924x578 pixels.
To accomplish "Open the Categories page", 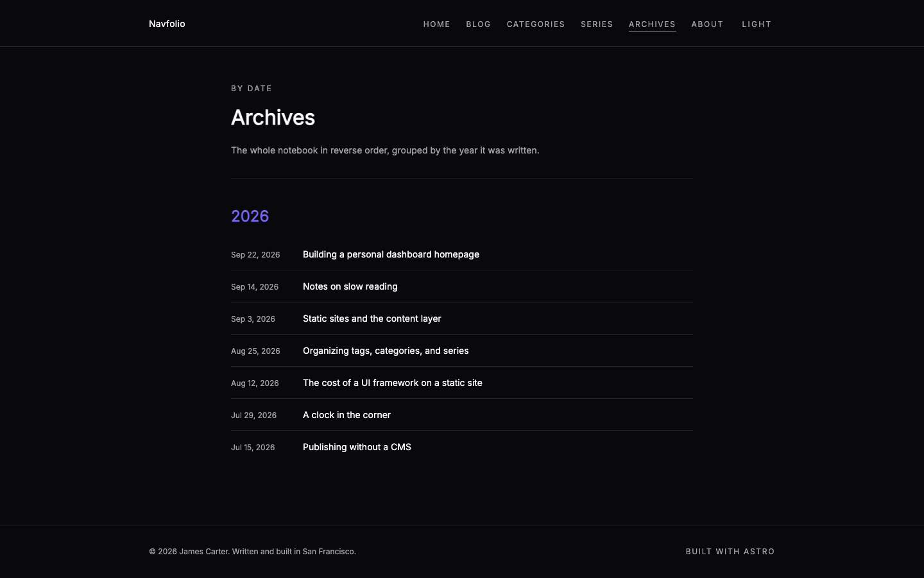I will tap(536, 24).
